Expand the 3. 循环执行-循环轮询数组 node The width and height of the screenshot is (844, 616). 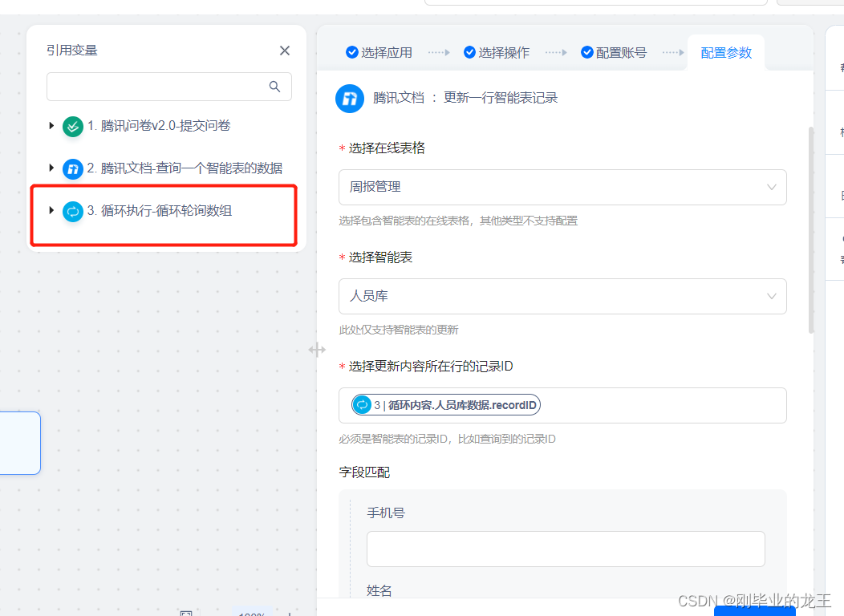click(x=51, y=210)
